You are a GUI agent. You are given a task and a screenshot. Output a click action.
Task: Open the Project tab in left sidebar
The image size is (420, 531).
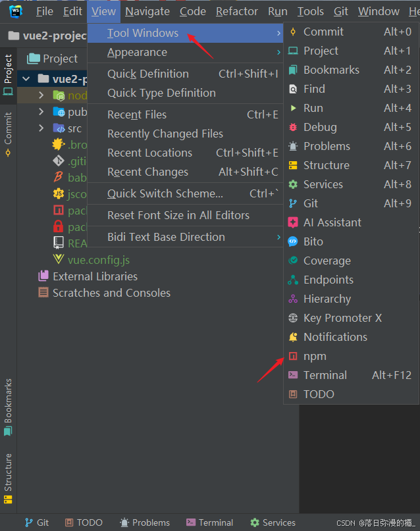point(8,75)
